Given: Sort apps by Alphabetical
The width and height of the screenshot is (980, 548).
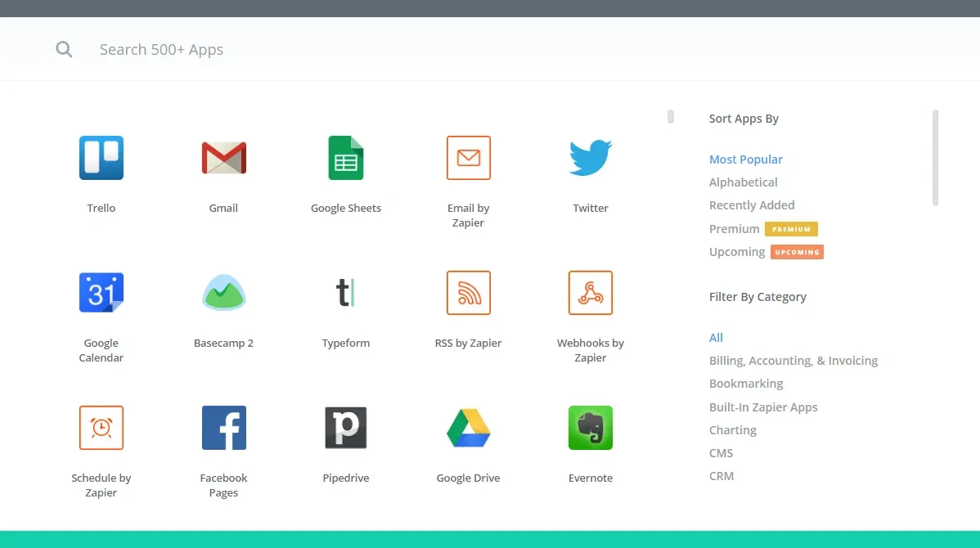Looking at the screenshot, I should point(743,182).
